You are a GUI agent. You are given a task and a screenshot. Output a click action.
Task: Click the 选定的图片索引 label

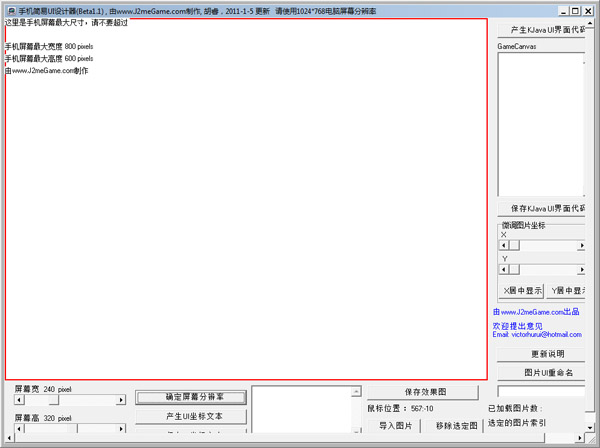(x=517, y=423)
